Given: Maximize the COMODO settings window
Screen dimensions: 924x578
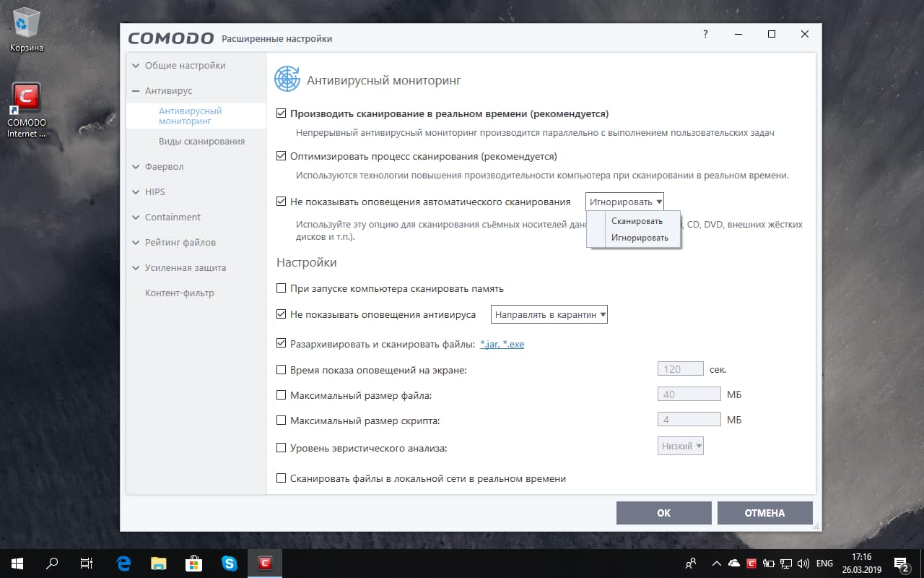Looking at the screenshot, I should pos(772,34).
